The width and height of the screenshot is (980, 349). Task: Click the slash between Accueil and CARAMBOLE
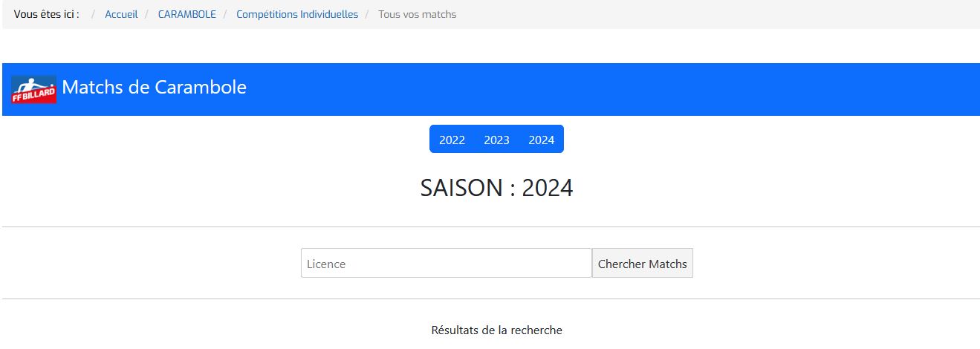[x=147, y=14]
